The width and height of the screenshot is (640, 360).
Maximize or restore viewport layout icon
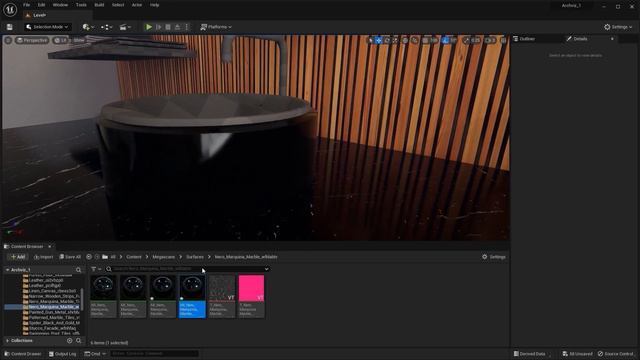coord(504,40)
